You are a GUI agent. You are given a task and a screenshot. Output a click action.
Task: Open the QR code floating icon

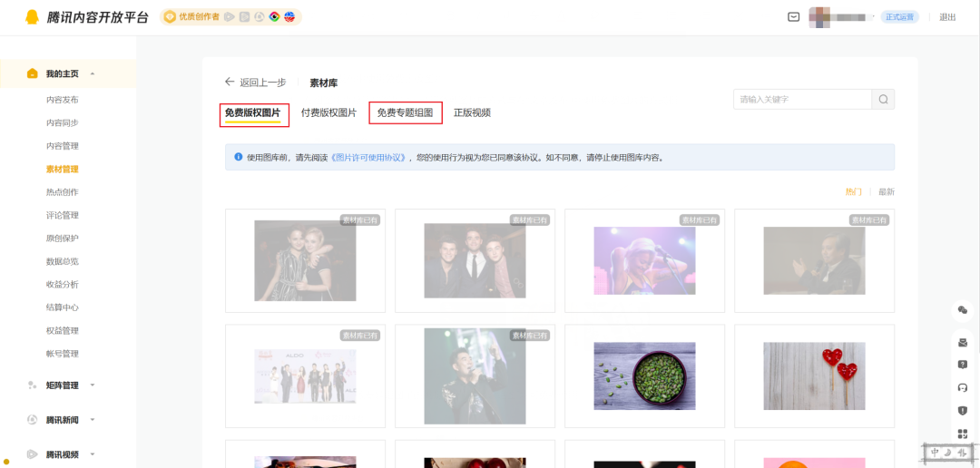(963, 434)
